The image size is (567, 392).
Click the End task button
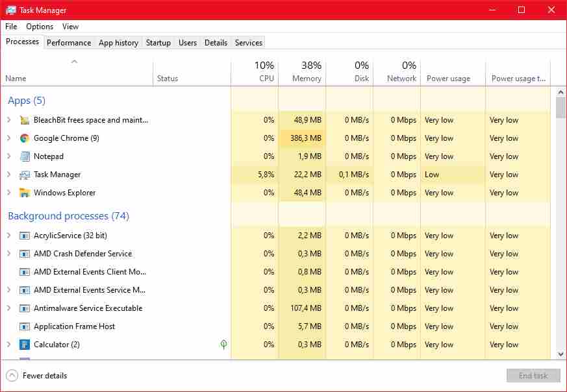[533, 376]
